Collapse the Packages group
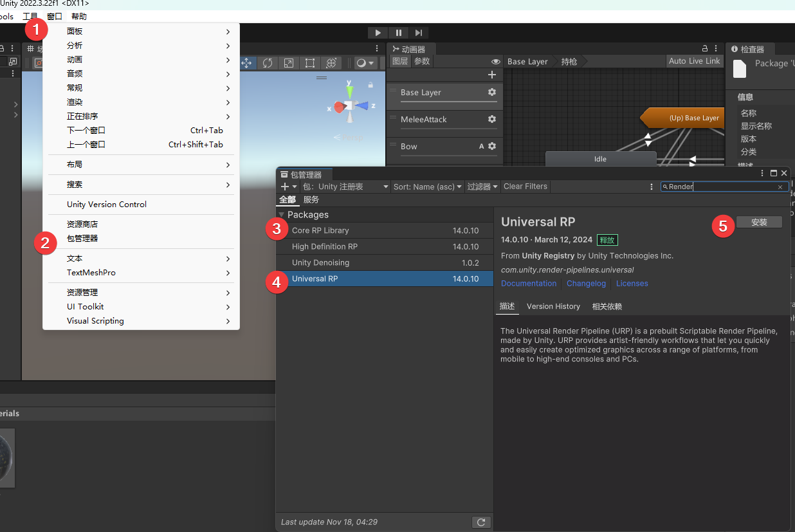Screen dimensions: 795x532 tap(282, 215)
